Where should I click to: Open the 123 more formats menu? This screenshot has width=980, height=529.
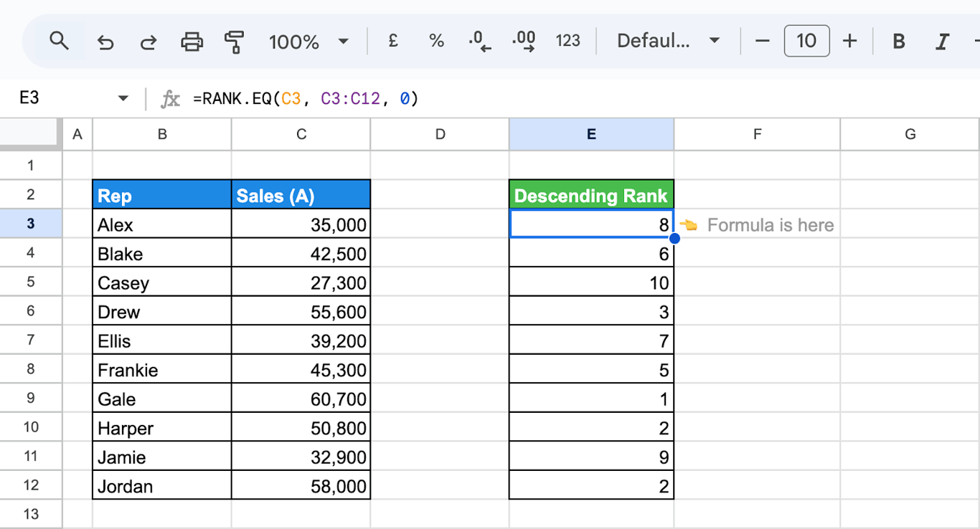coord(567,41)
